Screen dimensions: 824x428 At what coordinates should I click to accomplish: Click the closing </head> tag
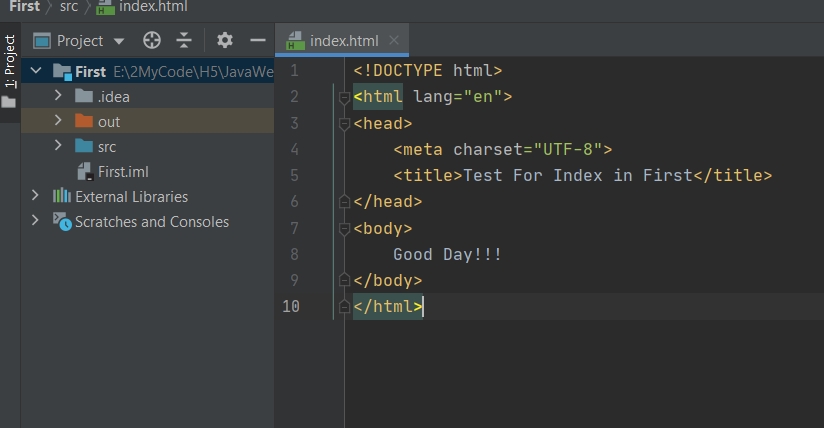388,201
